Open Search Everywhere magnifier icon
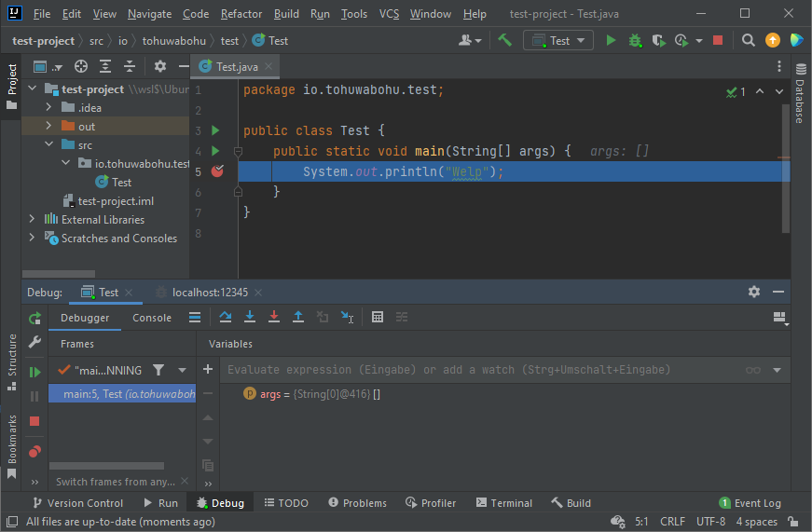The image size is (812, 532). [748, 40]
